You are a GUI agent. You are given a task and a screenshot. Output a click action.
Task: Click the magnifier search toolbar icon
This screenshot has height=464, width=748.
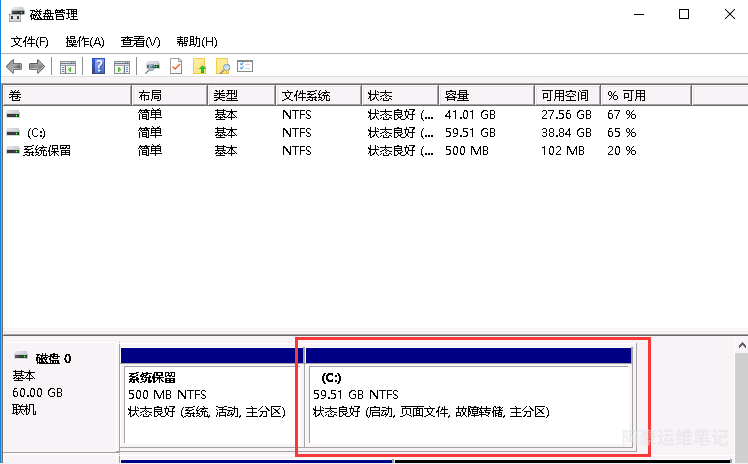point(222,67)
